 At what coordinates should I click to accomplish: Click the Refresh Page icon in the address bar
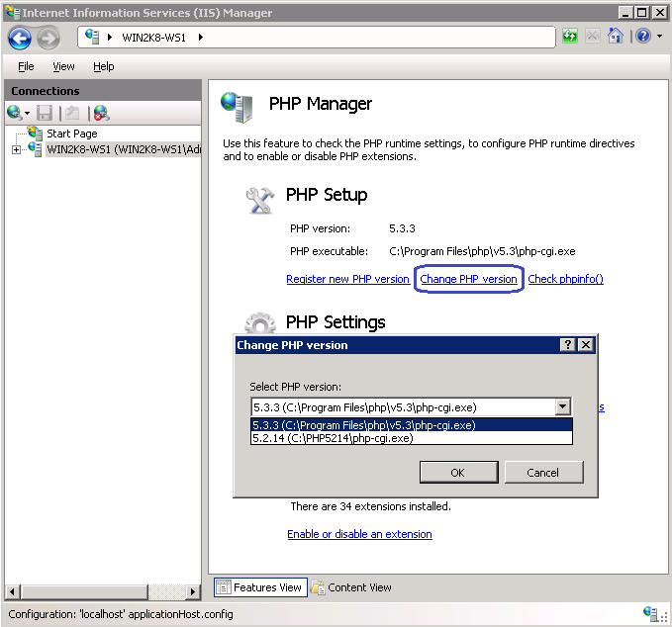pyautogui.click(x=571, y=37)
